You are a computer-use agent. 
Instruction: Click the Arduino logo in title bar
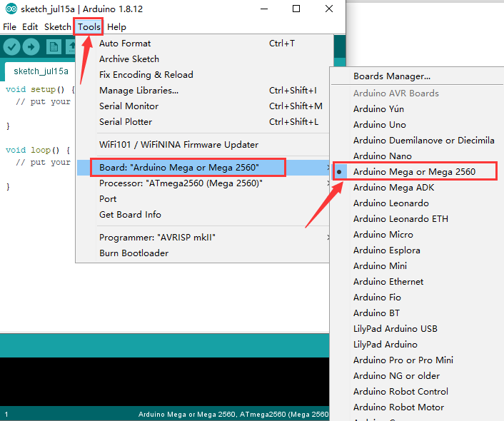click(x=11, y=9)
